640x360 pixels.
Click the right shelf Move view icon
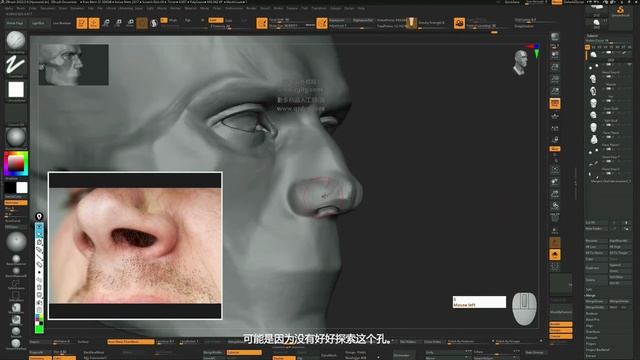coord(555,182)
